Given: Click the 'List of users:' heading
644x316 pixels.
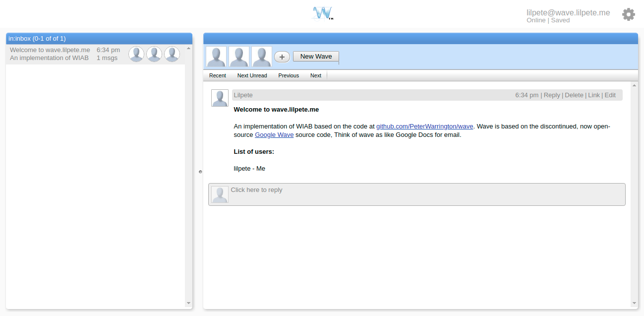Looking at the screenshot, I should coord(254,152).
